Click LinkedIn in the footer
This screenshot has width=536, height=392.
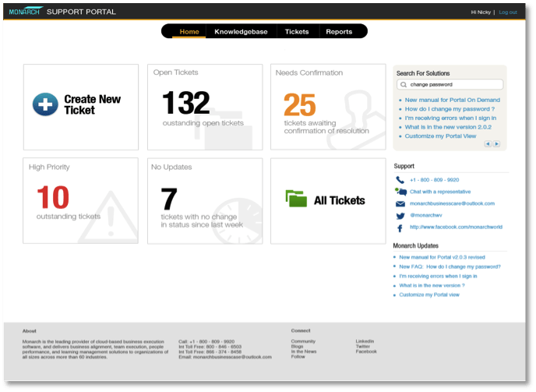[365, 341]
